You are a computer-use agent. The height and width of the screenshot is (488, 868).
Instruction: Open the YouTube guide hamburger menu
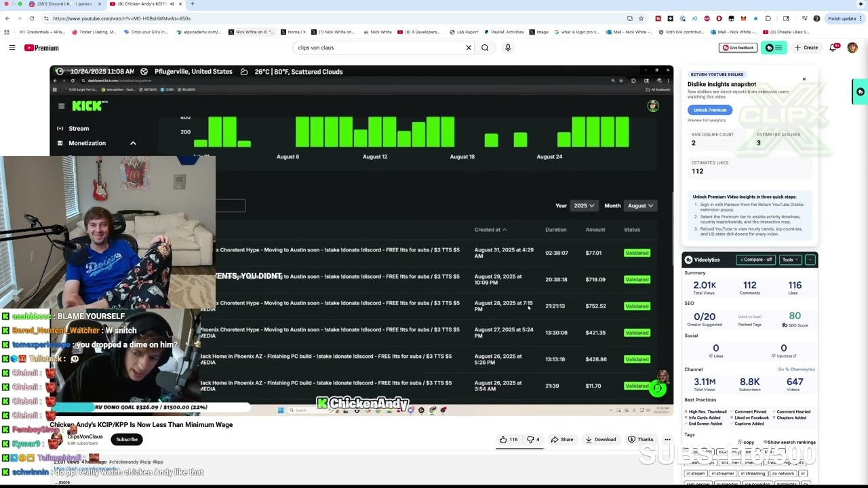click(x=12, y=47)
